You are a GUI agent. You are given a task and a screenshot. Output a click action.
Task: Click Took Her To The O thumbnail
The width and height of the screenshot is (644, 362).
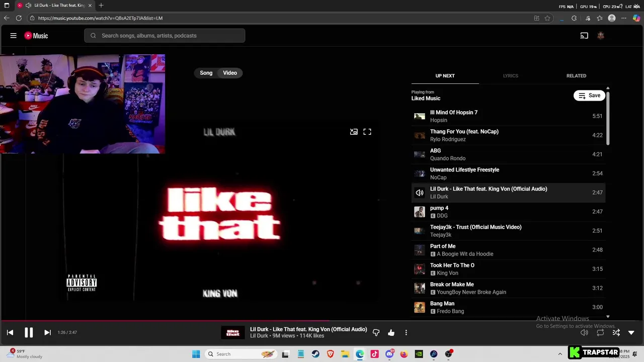[x=420, y=269]
